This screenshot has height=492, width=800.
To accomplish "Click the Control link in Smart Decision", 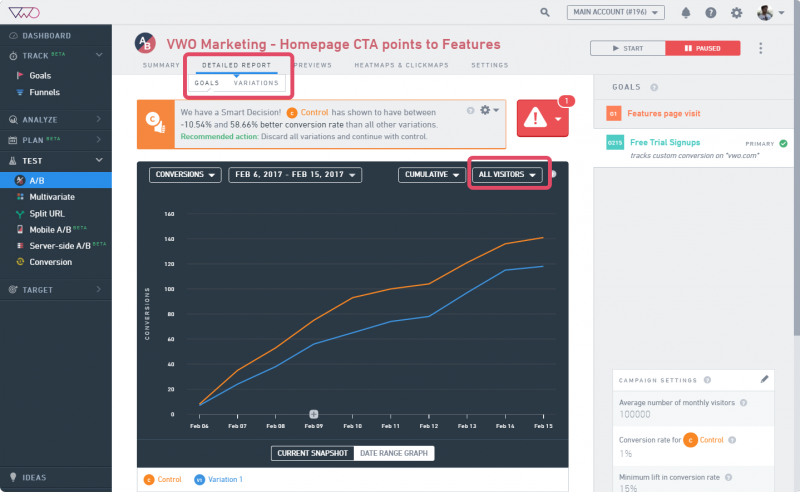I will point(314,112).
